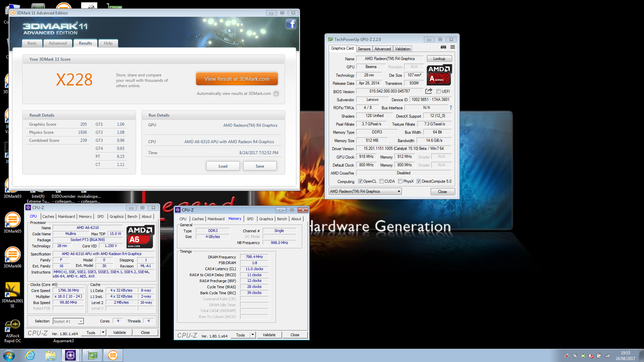Click the Save button in Run Details
Viewport: 644px width, 362px height.
(x=260, y=166)
